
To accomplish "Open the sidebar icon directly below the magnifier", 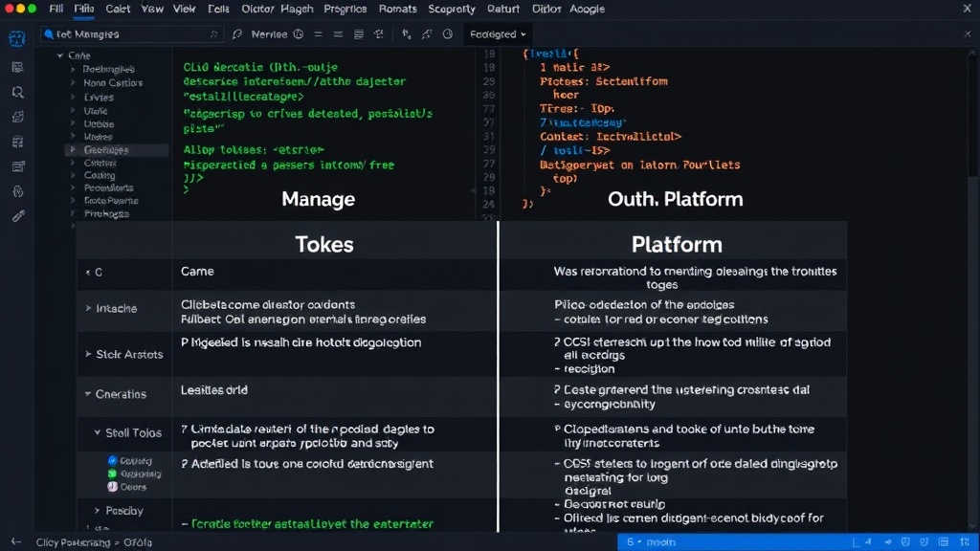I will [17, 117].
